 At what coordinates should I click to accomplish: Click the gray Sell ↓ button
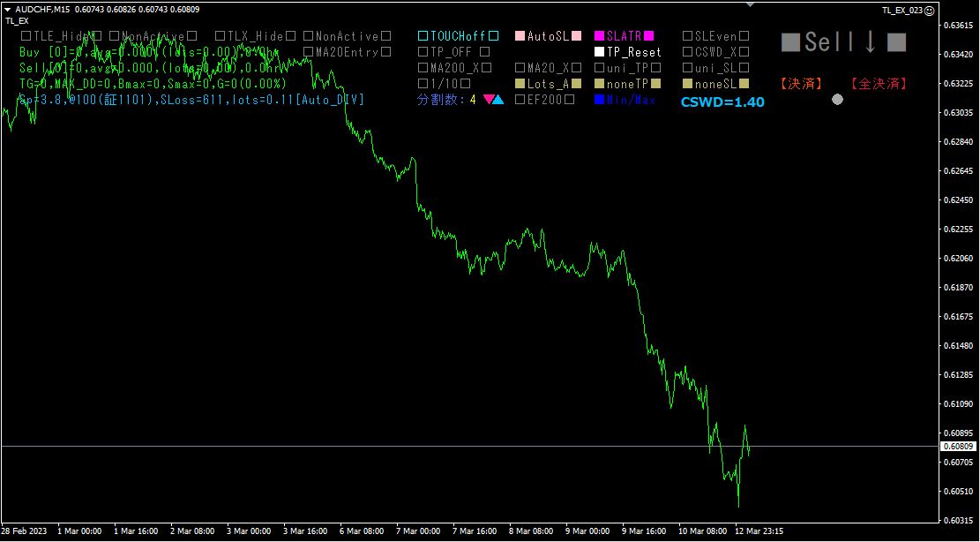click(x=844, y=41)
